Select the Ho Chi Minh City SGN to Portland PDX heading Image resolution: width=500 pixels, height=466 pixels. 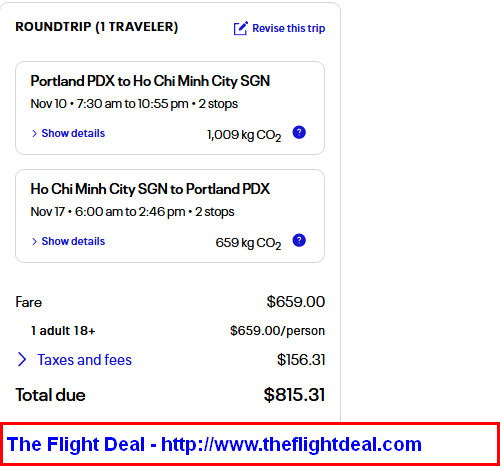pos(150,189)
